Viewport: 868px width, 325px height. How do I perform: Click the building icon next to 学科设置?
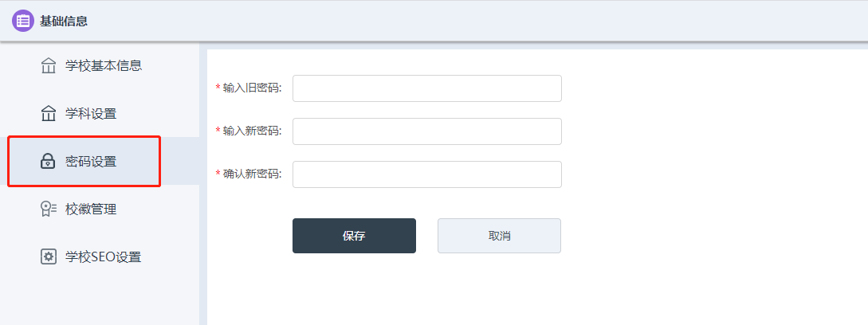pos(49,113)
